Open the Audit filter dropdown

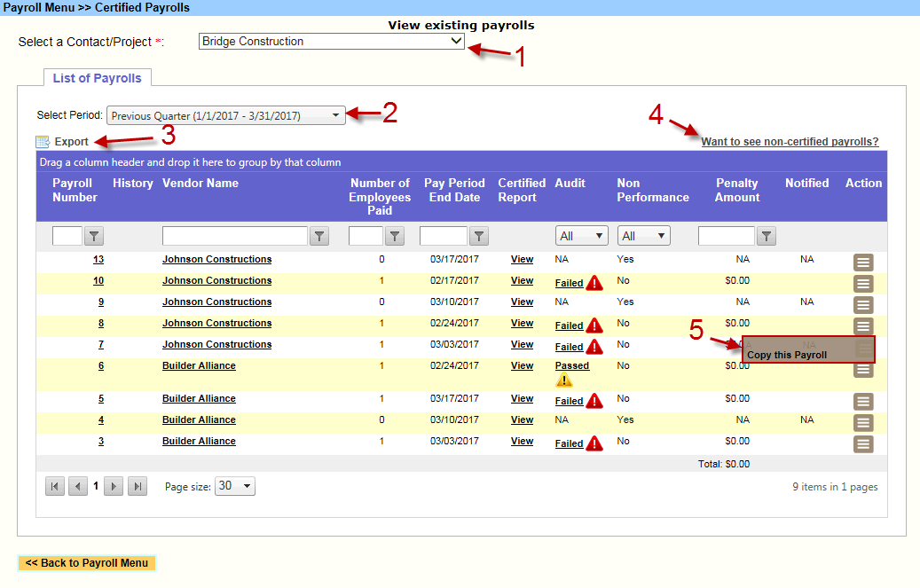click(x=581, y=236)
